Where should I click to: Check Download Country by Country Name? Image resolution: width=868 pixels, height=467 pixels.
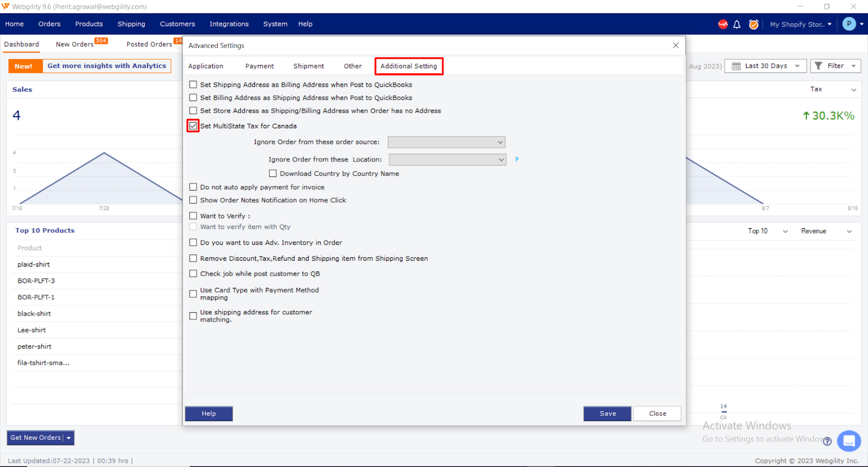tap(273, 174)
